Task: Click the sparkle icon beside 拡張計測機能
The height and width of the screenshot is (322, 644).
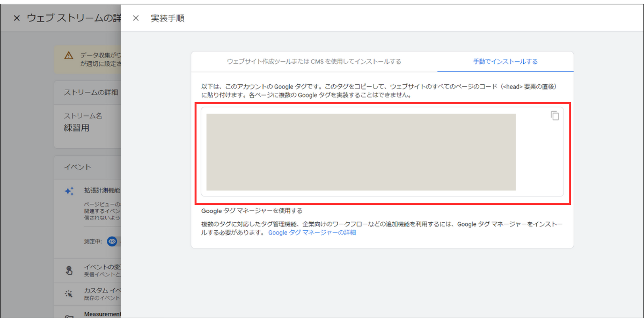Action: coord(69,191)
